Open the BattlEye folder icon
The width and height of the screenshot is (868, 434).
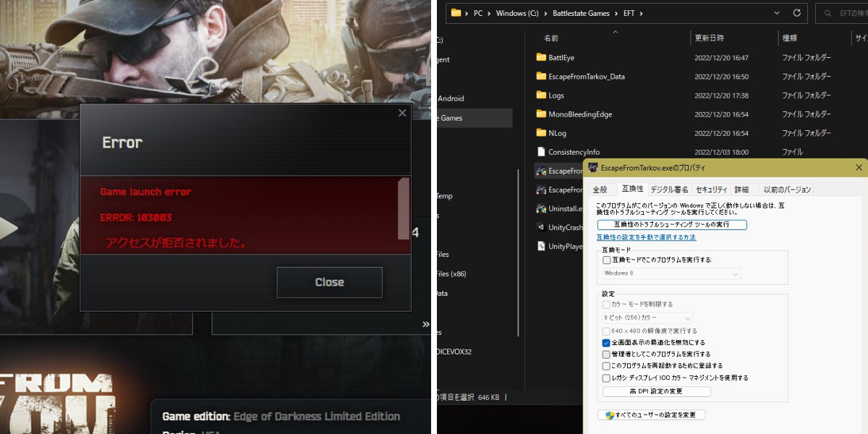[x=541, y=57]
